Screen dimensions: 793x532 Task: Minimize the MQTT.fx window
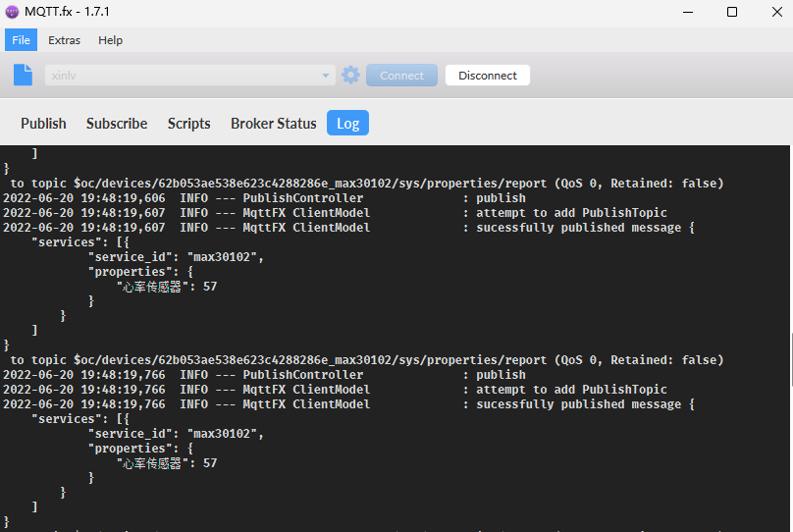pyautogui.click(x=686, y=12)
